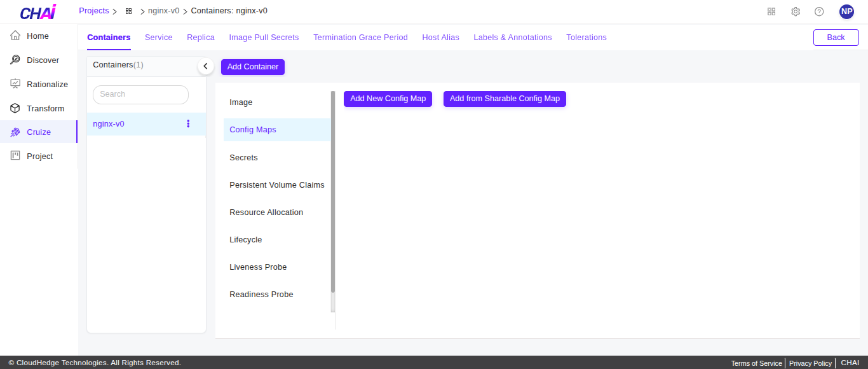Screen dimensions: 868x369
Task: Click the Add Container button
Action: [252, 67]
